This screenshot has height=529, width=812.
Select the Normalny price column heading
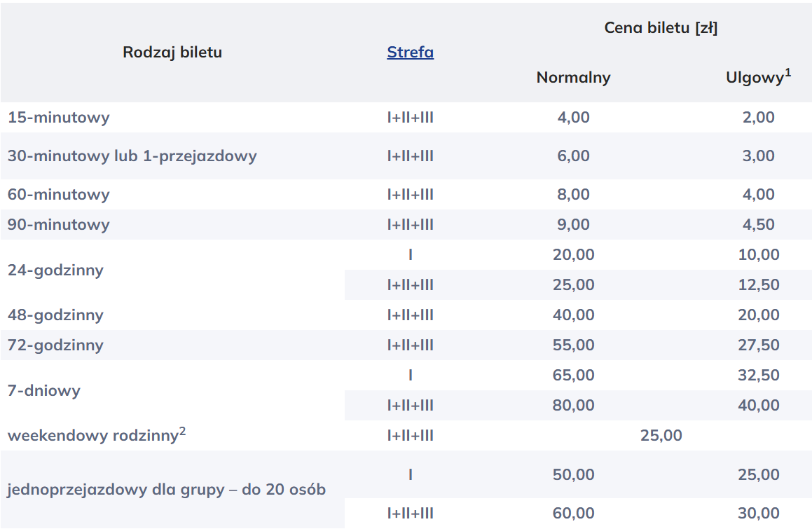(x=573, y=78)
